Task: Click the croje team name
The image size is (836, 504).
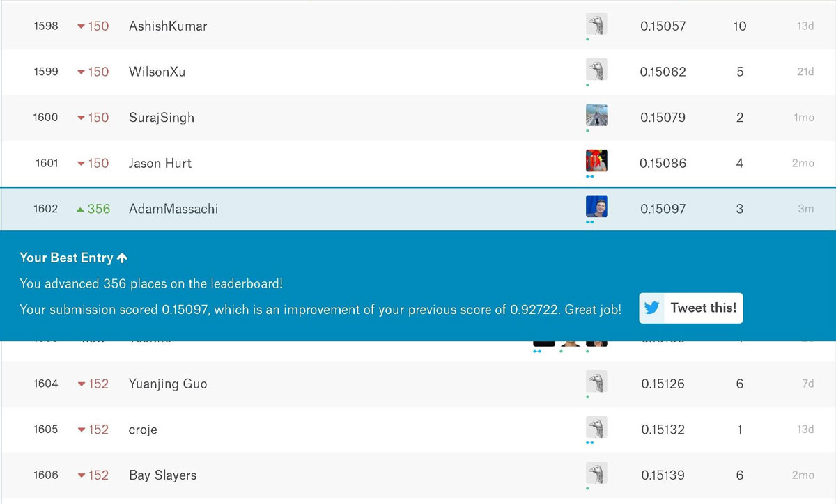Action: coord(143,430)
